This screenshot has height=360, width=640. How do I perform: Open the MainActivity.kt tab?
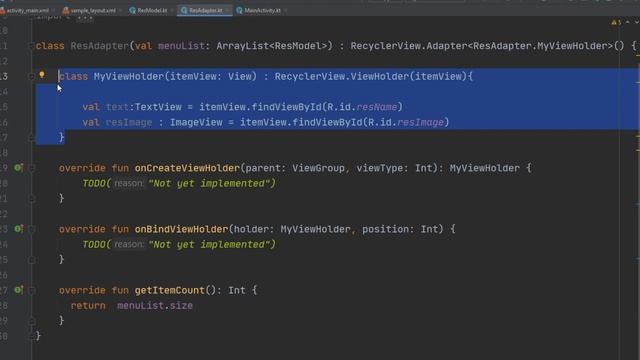[x=262, y=10]
